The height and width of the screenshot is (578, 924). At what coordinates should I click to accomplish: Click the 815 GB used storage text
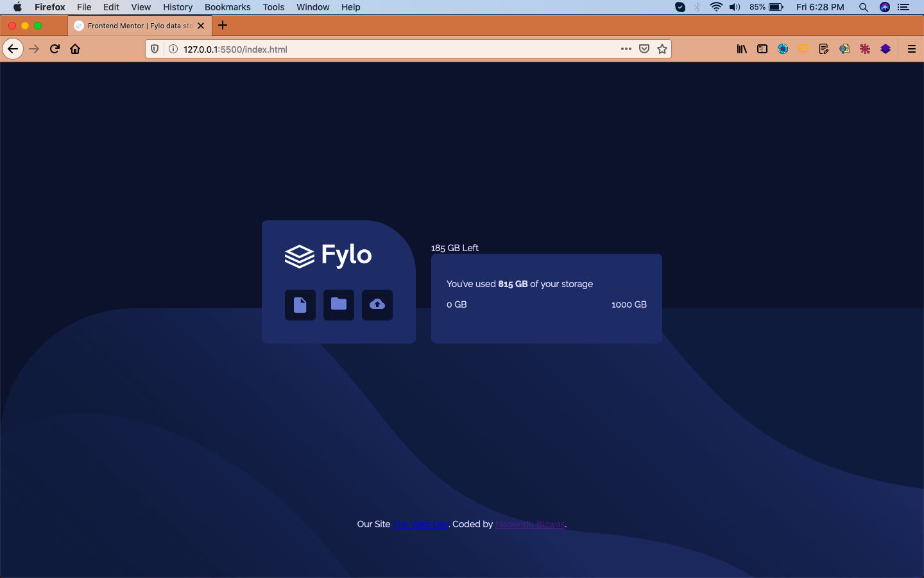click(x=513, y=284)
